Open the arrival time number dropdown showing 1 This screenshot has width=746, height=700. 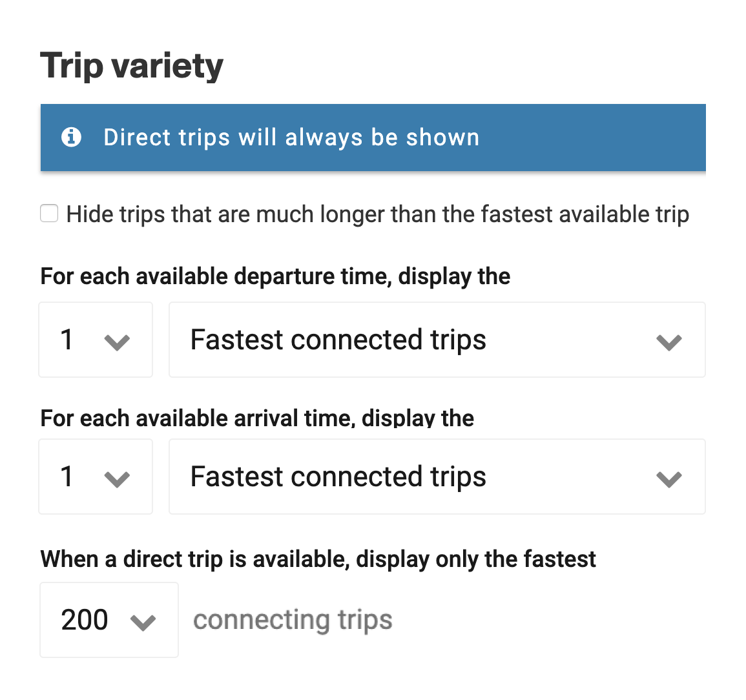click(x=96, y=477)
